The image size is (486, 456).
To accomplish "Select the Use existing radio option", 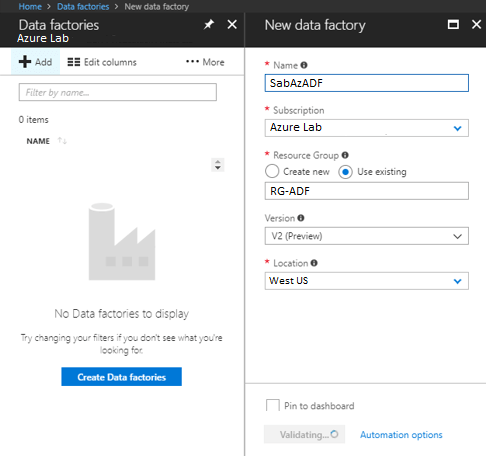I will coord(345,172).
